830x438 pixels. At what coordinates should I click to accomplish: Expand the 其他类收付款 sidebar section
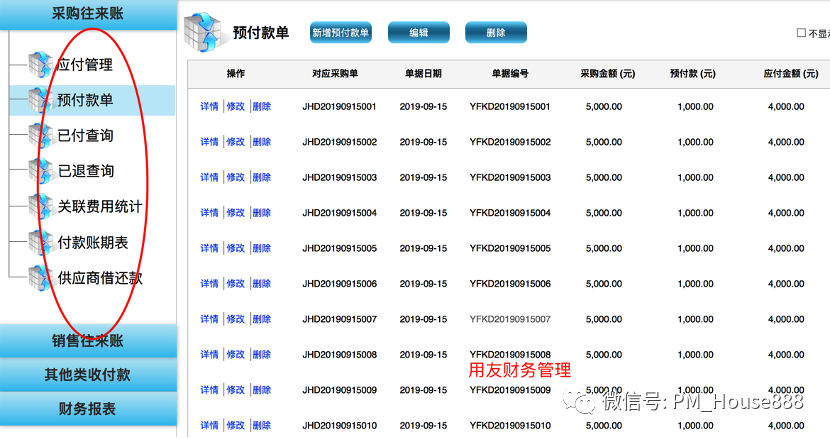tap(87, 375)
